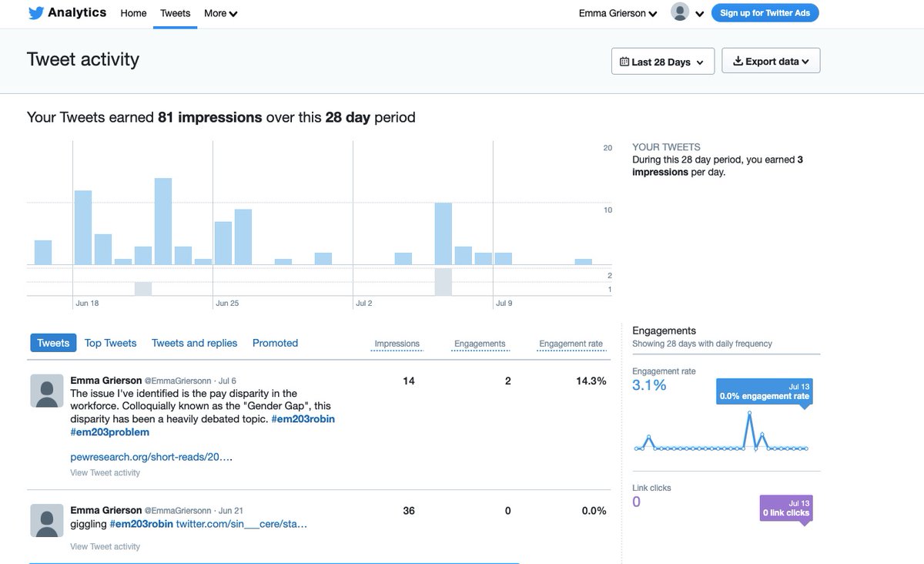Screen dimensions: 924x564
Task: Click the 3.1% engagement rate value
Action: point(649,385)
